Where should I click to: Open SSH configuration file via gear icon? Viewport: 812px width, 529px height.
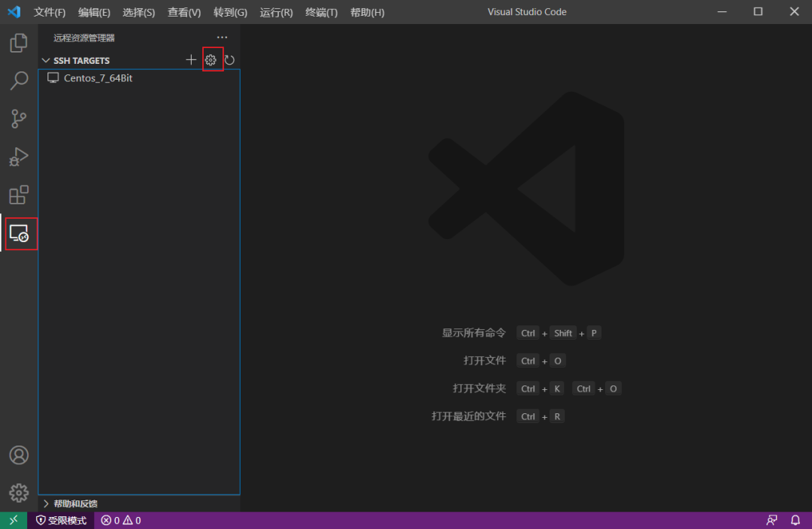pyautogui.click(x=211, y=60)
